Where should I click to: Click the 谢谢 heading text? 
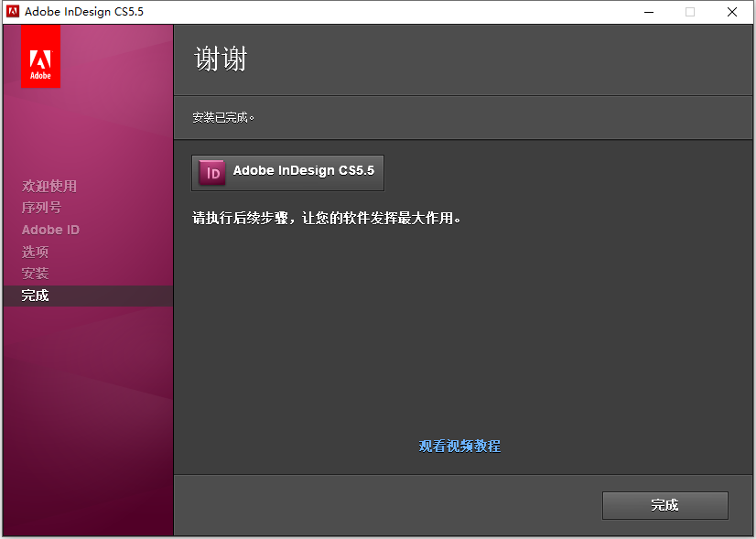coord(221,59)
